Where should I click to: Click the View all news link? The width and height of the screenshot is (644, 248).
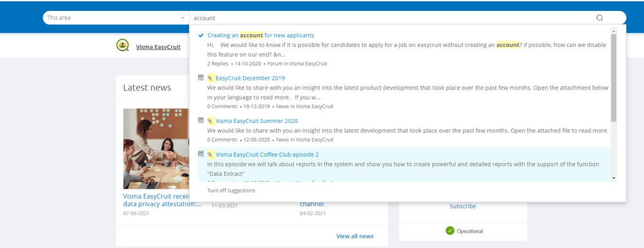pos(355,236)
